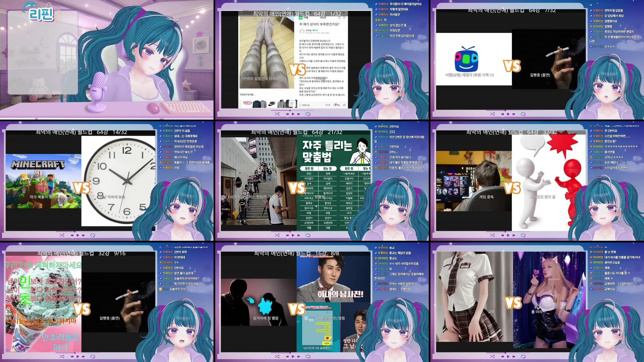This screenshot has height=362, width=644.
Task: Click the fast-forward icon on the playback bar
Action: [x=298, y=114]
